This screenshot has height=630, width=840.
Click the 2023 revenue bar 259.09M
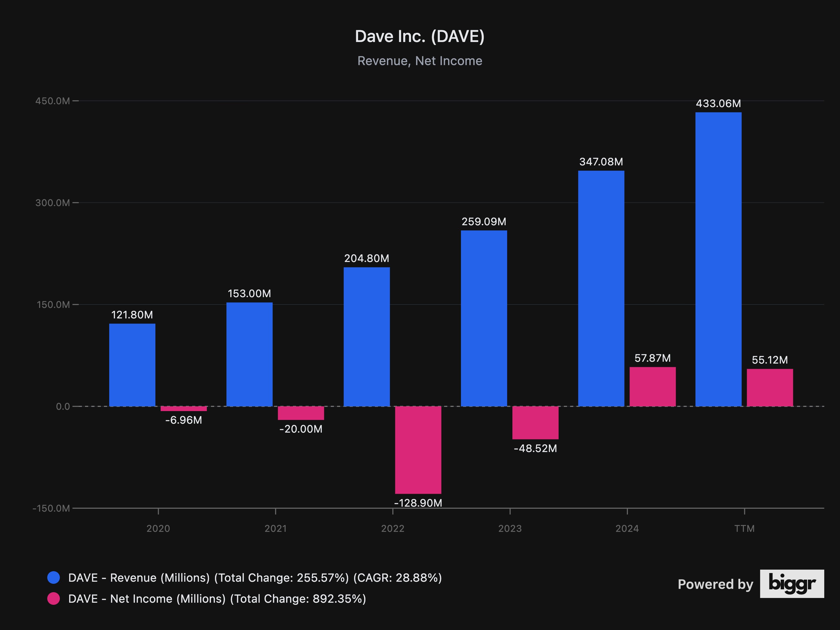click(x=484, y=318)
